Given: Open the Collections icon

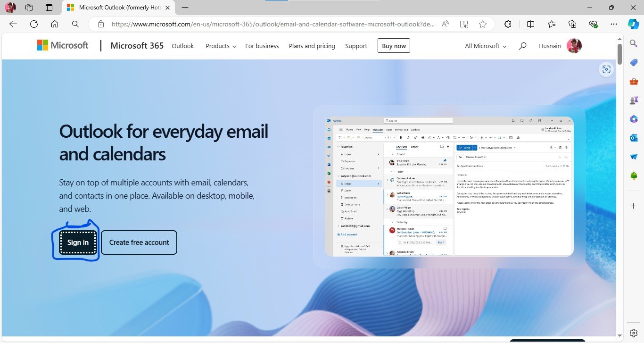Looking at the screenshot, I should coord(572,24).
